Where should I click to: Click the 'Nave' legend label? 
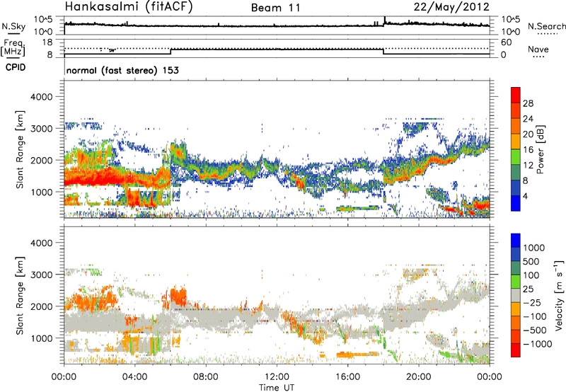point(538,50)
